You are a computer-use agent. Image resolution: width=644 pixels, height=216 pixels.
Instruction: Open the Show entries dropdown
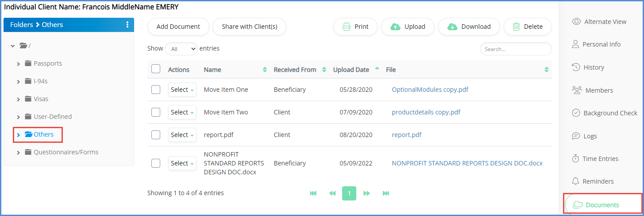181,49
